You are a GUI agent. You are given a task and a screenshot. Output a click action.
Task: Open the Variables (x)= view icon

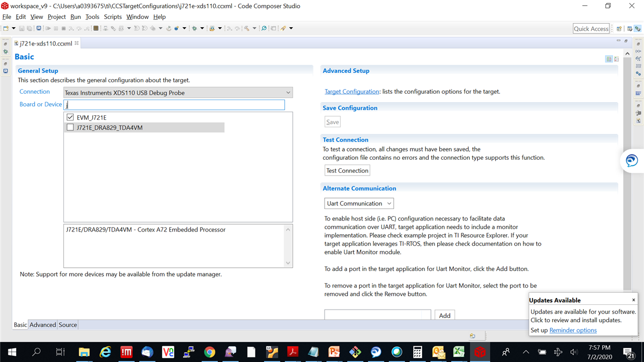638,51
